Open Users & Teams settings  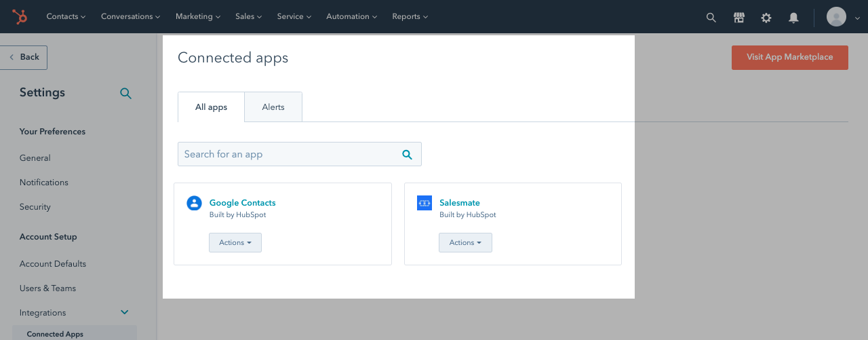click(x=47, y=288)
